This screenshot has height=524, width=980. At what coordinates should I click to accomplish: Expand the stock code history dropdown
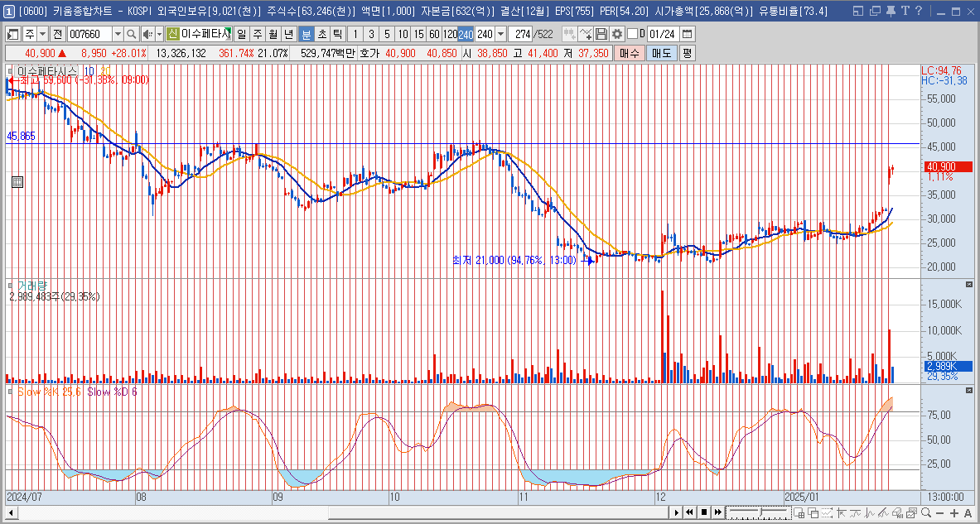tap(118, 34)
